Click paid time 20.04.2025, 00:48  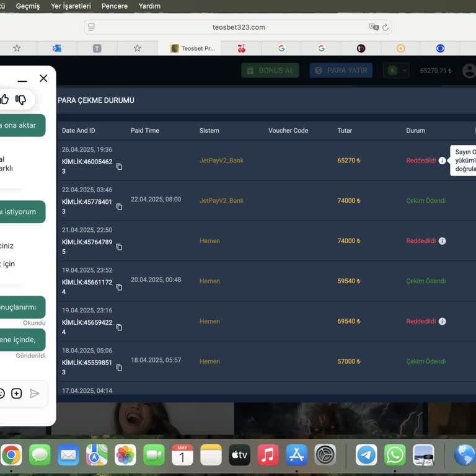[156, 280]
